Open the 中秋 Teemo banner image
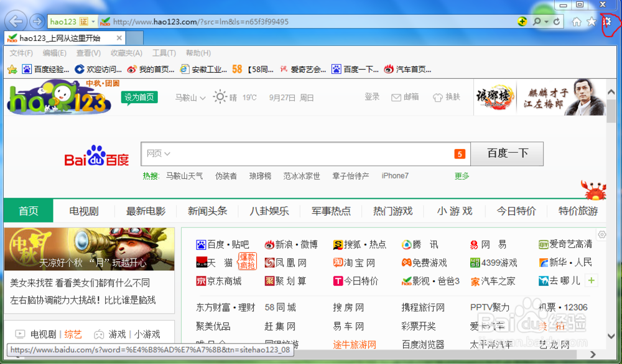Image resolution: width=622 pixels, height=364 pixels. (89, 249)
